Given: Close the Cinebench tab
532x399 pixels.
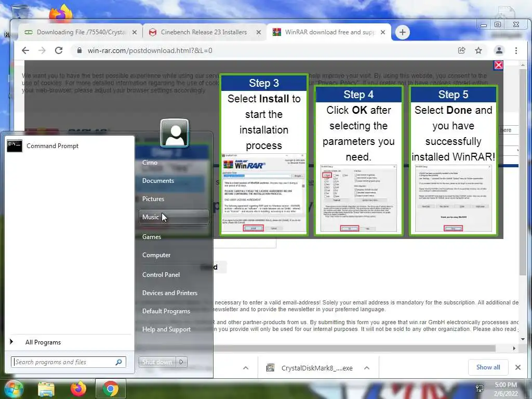Looking at the screenshot, I should pyautogui.click(x=259, y=32).
